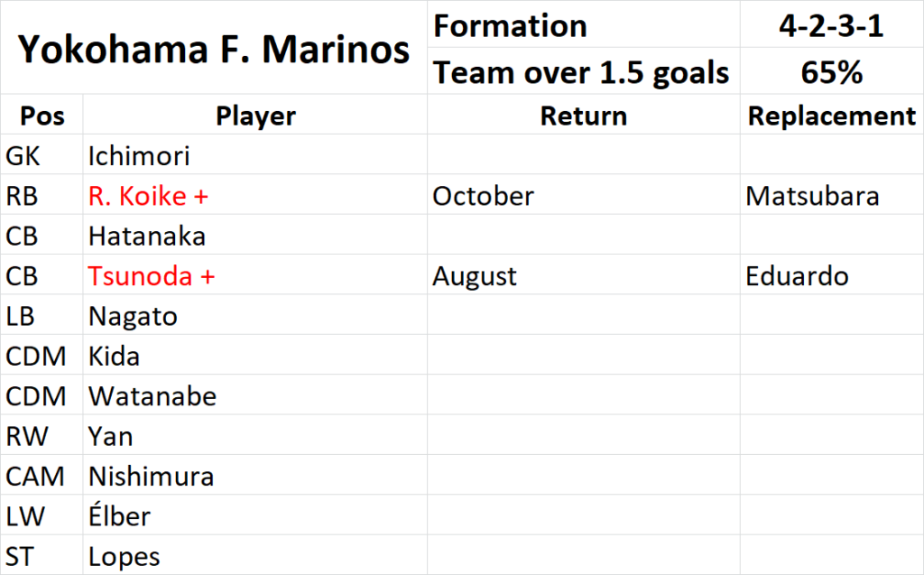The height and width of the screenshot is (575, 924).
Task: Select the Nishimura player cell
Action: 254,476
